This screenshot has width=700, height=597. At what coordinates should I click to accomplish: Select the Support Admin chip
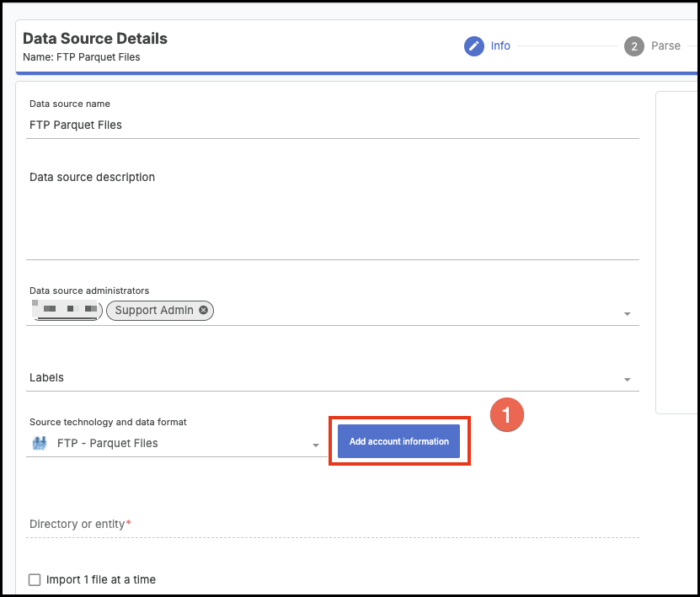(x=153, y=311)
